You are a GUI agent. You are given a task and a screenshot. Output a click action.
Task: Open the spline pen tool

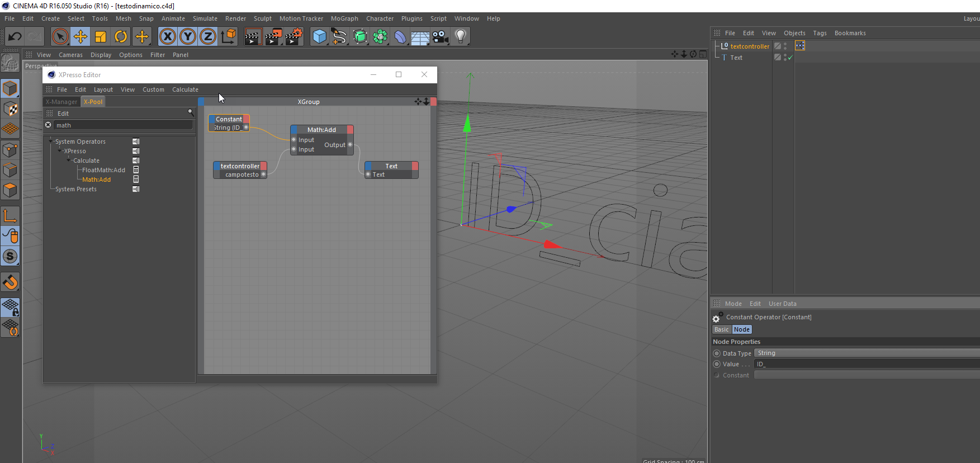(339, 37)
